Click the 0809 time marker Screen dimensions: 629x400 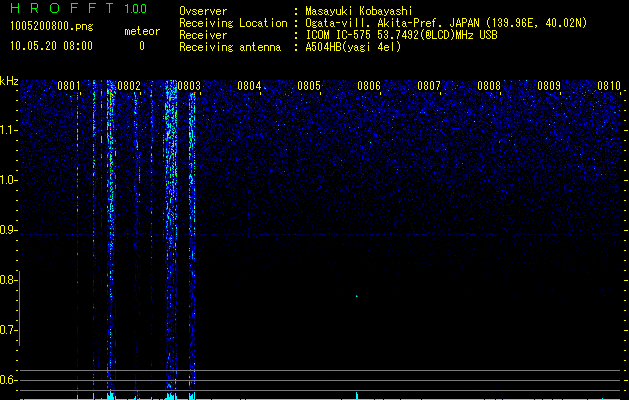549,86
